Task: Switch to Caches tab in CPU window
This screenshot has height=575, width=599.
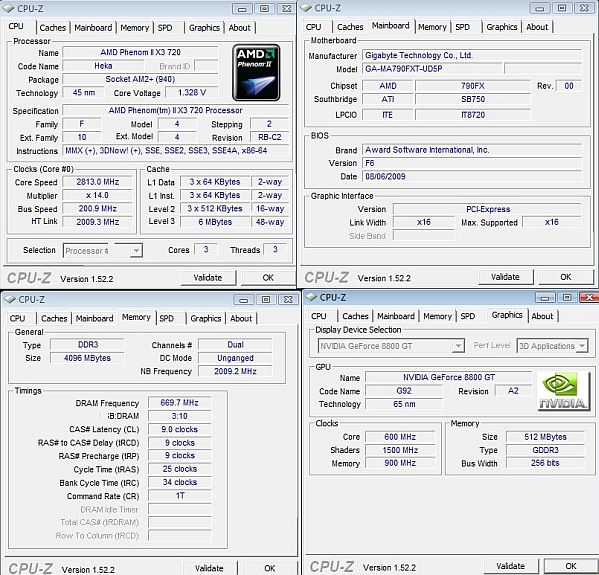Action: pyautogui.click(x=53, y=28)
